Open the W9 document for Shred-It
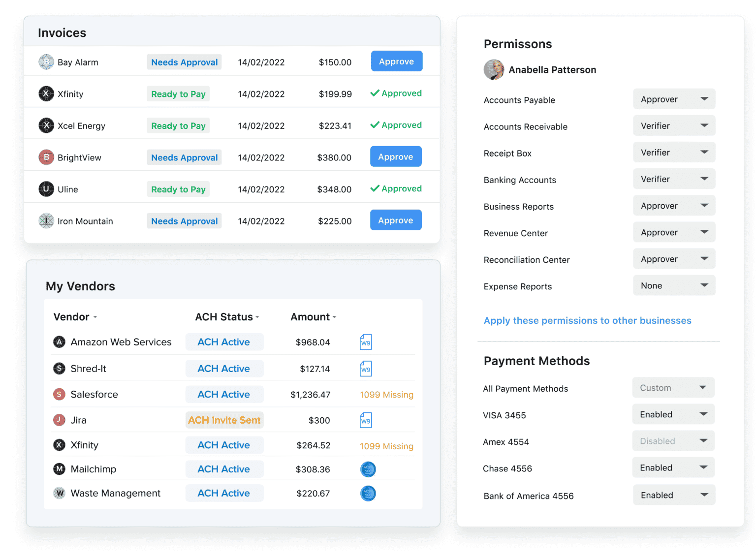The image size is (756, 560). coord(366,368)
